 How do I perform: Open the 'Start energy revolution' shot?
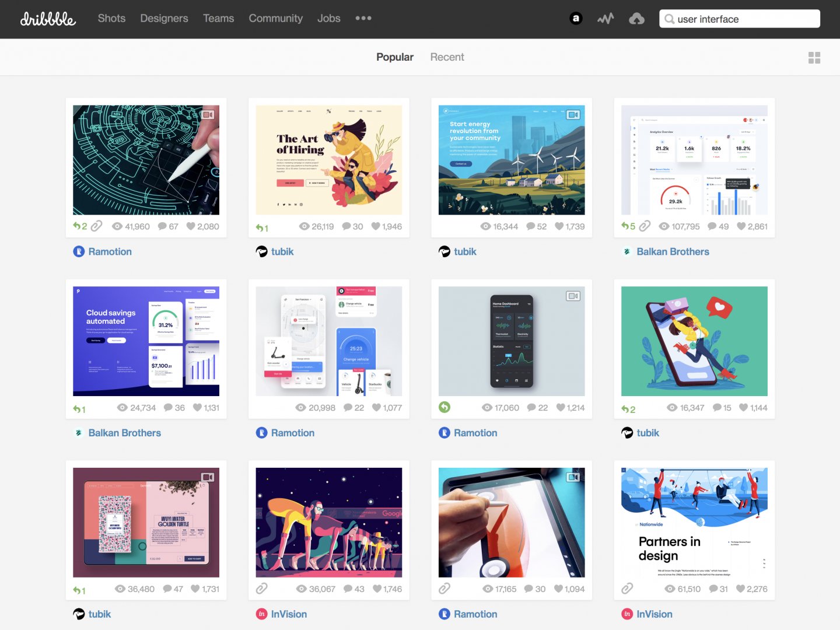[x=512, y=160]
